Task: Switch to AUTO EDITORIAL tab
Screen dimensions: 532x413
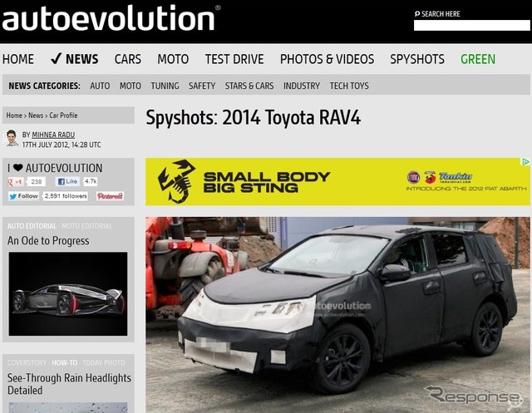Action: 32,226
